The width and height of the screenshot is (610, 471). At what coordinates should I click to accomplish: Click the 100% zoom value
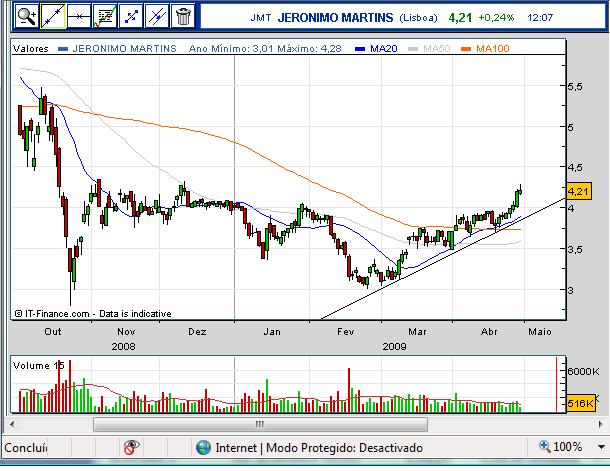click(x=567, y=447)
